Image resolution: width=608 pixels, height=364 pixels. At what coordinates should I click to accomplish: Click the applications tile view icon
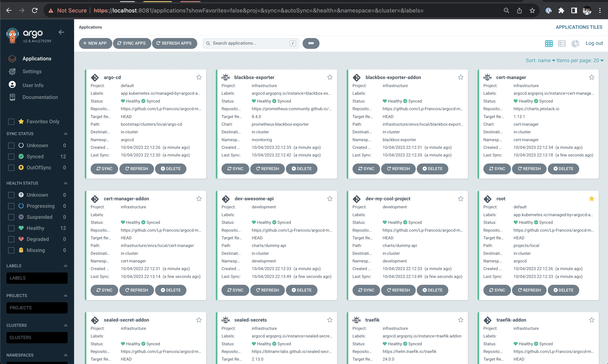coord(549,43)
